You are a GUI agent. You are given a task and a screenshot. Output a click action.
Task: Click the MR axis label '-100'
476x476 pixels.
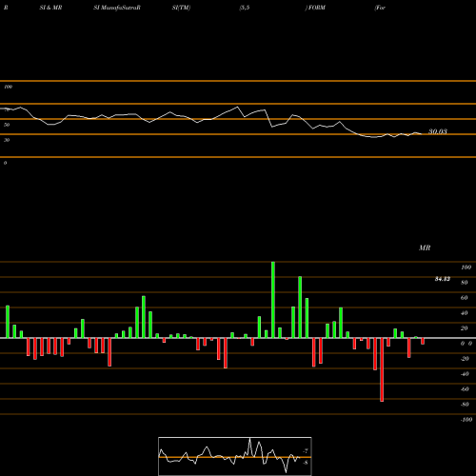coord(466,420)
